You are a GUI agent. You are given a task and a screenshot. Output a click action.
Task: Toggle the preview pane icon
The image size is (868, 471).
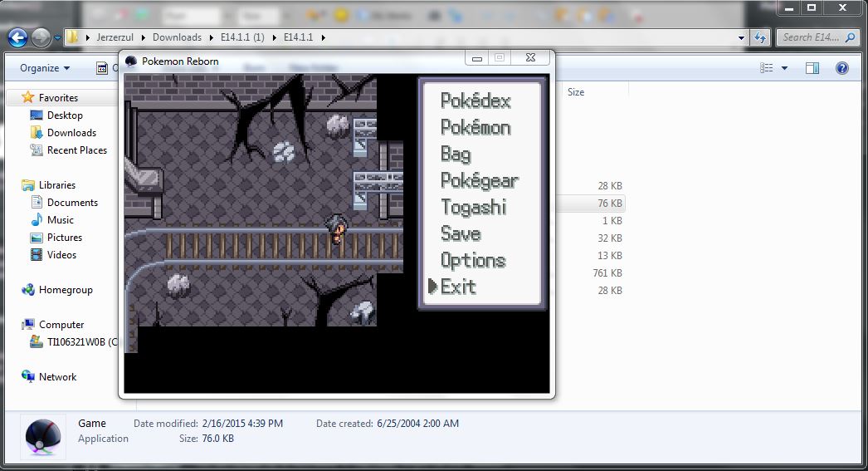812,68
